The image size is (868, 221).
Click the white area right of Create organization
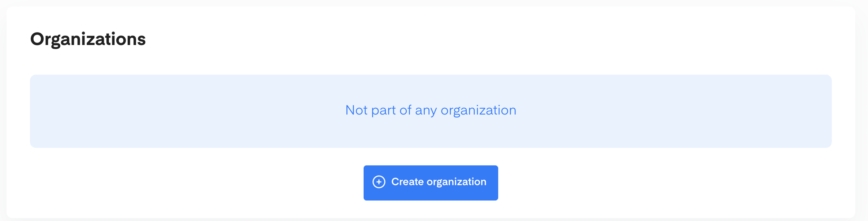[658, 183]
